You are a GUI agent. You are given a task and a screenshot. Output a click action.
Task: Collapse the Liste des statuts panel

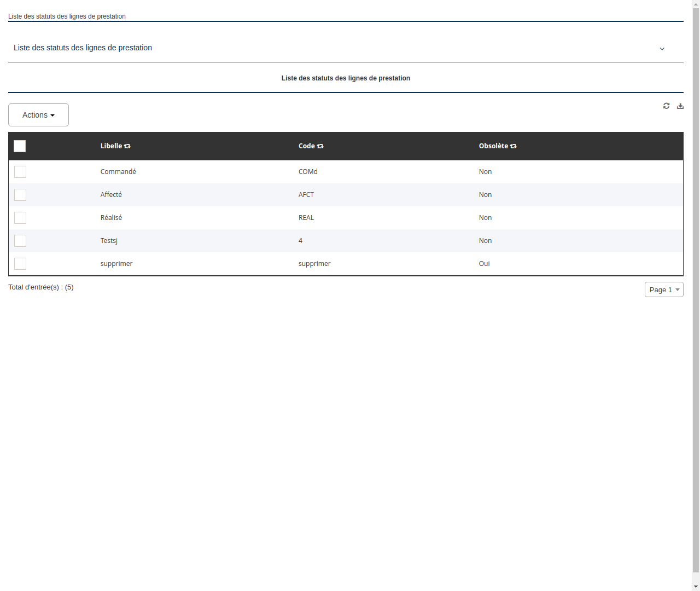tap(662, 49)
